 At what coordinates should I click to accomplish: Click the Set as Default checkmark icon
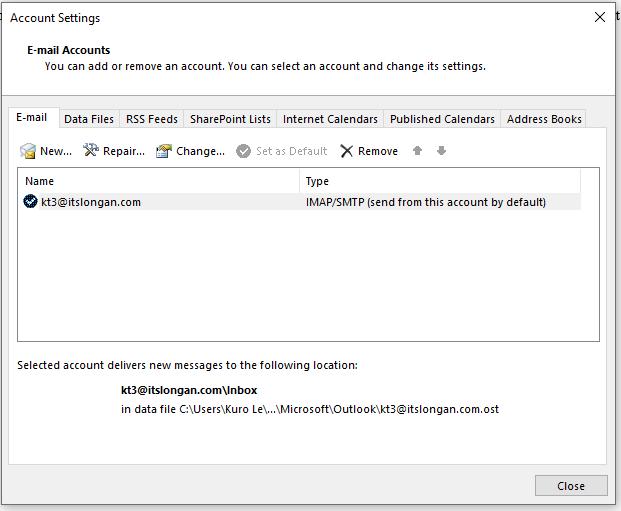(x=243, y=151)
